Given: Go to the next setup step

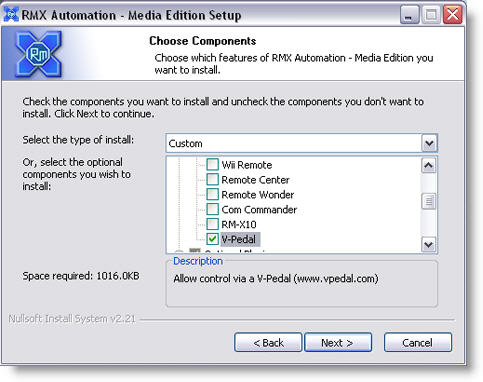Looking at the screenshot, I should pyautogui.click(x=338, y=342).
